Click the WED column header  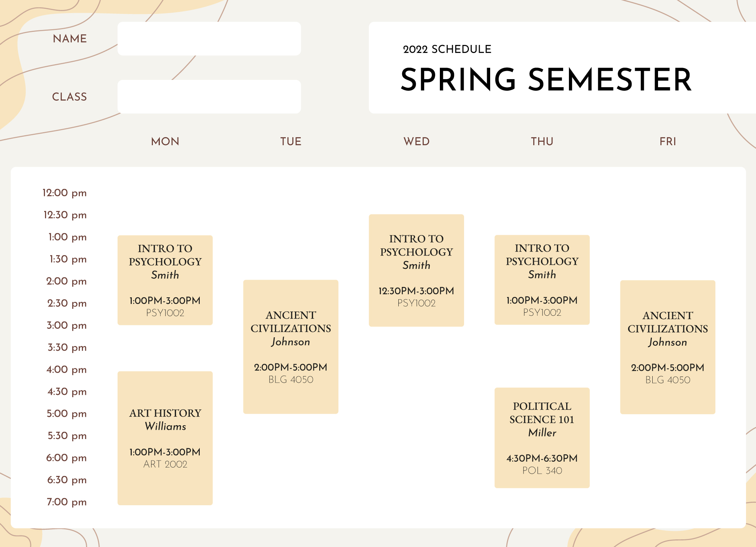(x=416, y=141)
